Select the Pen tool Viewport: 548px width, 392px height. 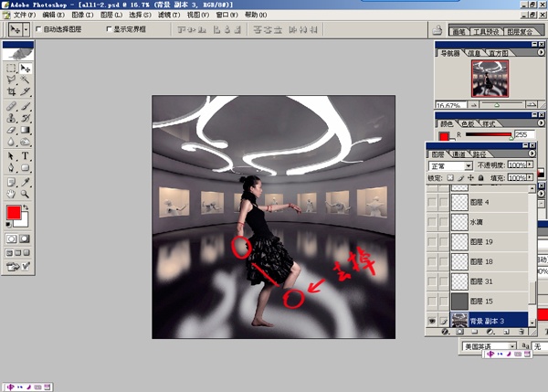pyautogui.click(x=11, y=167)
